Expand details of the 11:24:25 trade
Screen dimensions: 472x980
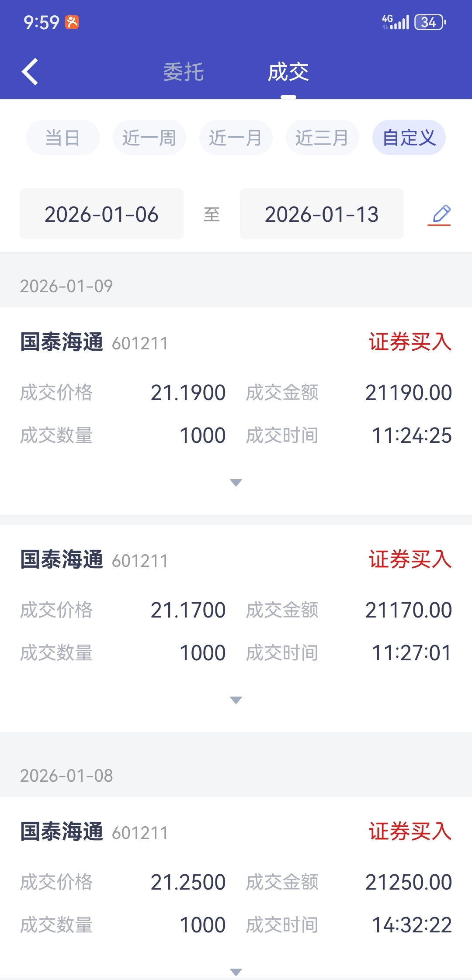(x=236, y=483)
